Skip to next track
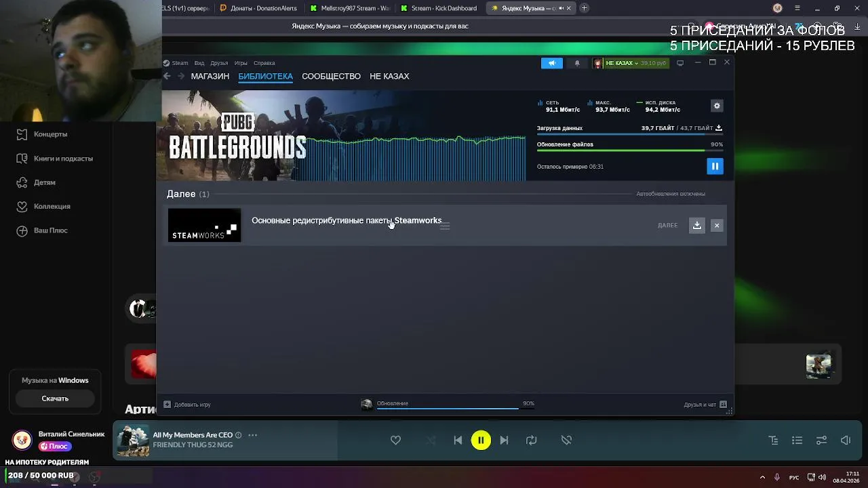The image size is (868, 488). 504,440
